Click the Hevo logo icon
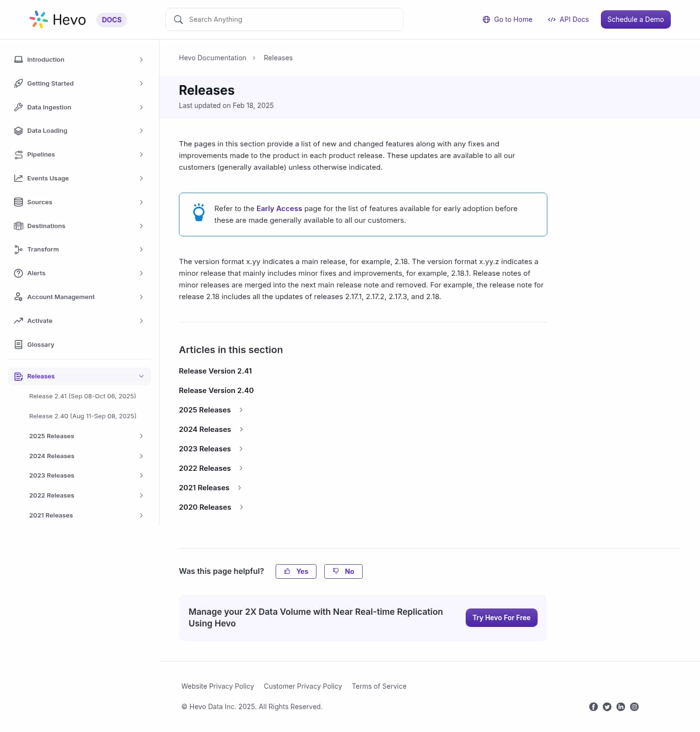Screen dimensions: 700x732 tap(38, 19)
